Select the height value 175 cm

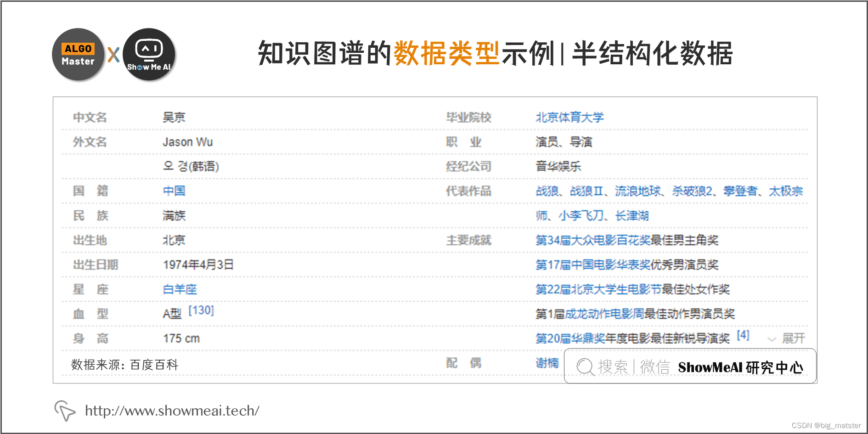pyautogui.click(x=181, y=338)
